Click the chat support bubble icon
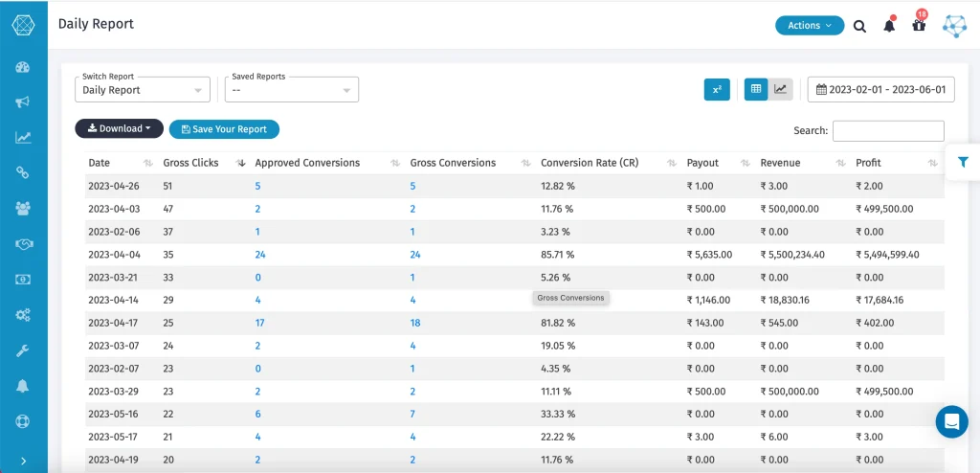The height and width of the screenshot is (473, 980). tap(951, 421)
